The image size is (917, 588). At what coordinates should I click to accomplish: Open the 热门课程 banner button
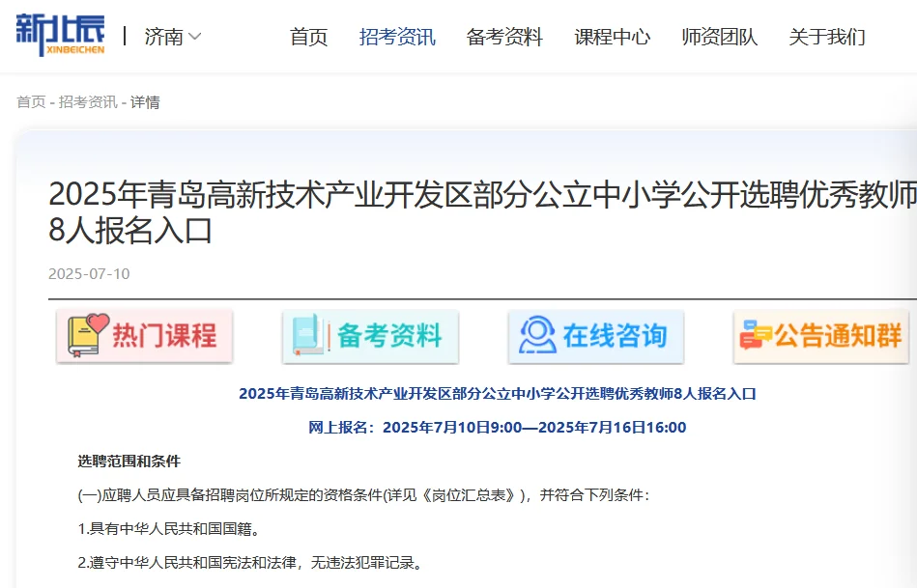(x=144, y=336)
